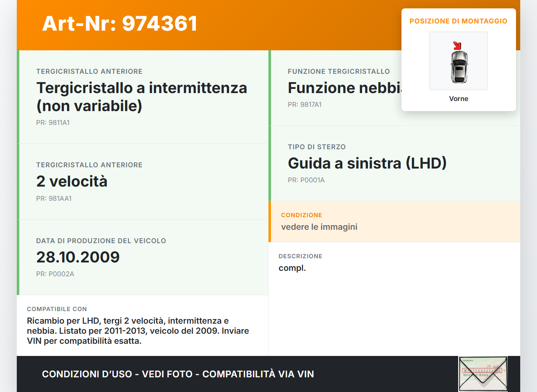This screenshot has width=537, height=392.
Task: Click the PR: 9817A1 code
Action: point(305,104)
